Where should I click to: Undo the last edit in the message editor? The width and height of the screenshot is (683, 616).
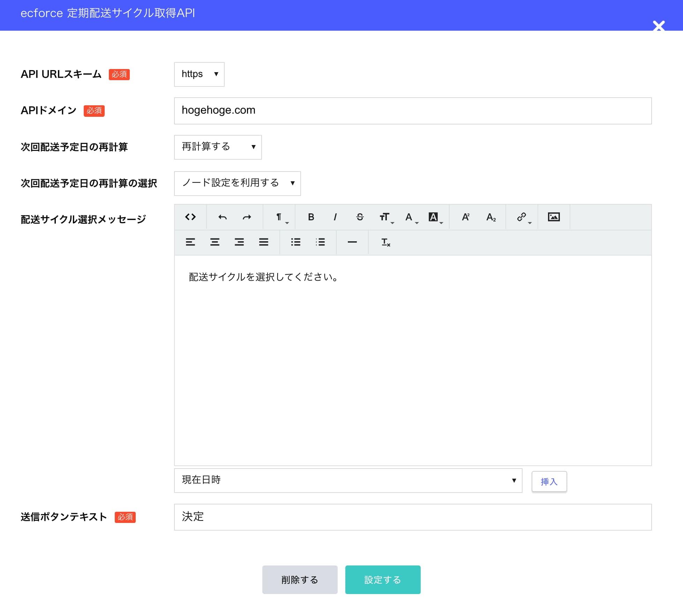(222, 217)
